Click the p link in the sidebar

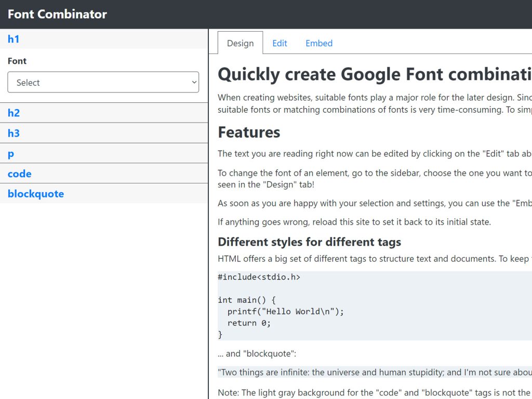11,153
